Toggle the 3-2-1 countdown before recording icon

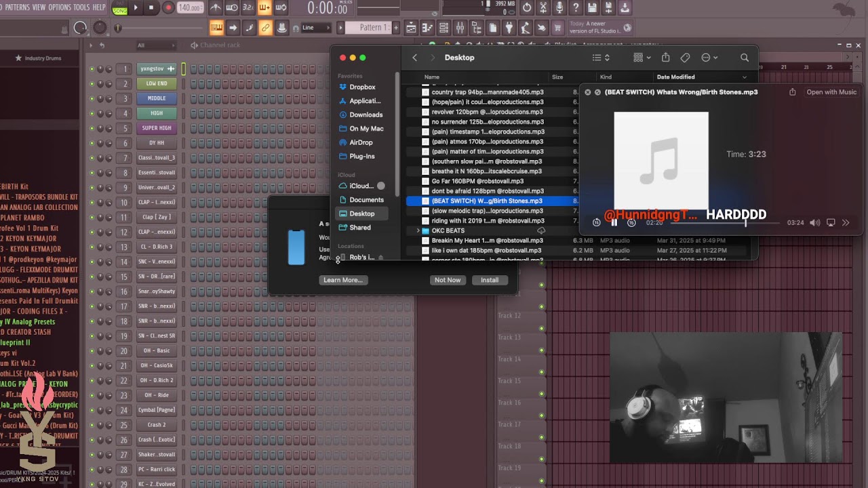[248, 8]
